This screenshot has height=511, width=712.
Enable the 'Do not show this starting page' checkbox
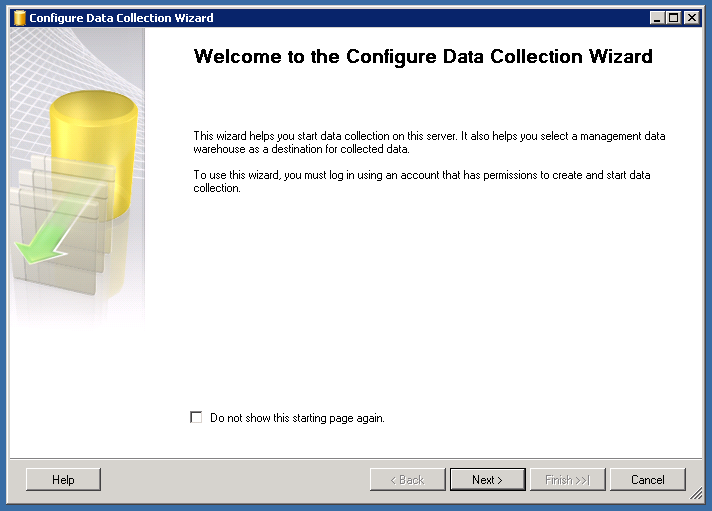pyautogui.click(x=196, y=418)
